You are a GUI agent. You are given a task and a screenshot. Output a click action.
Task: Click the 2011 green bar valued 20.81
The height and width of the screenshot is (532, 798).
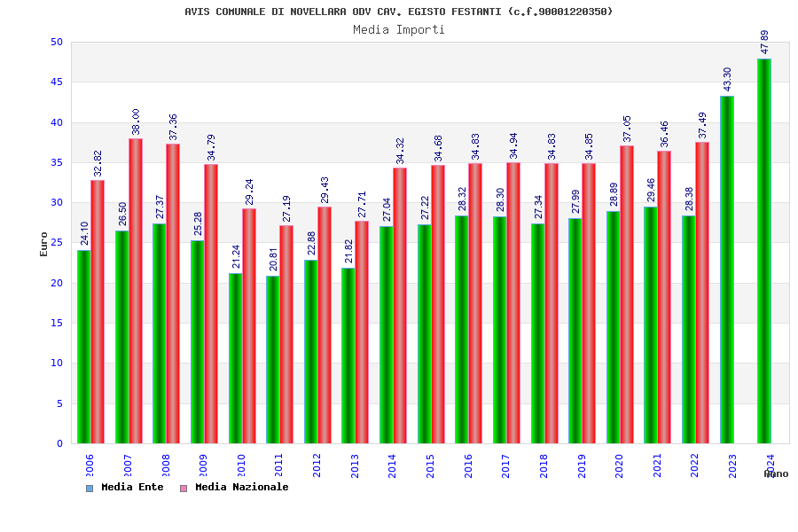click(x=273, y=360)
